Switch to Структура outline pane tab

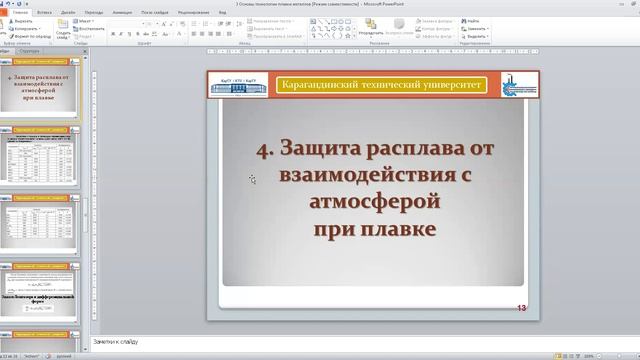pos(30,51)
